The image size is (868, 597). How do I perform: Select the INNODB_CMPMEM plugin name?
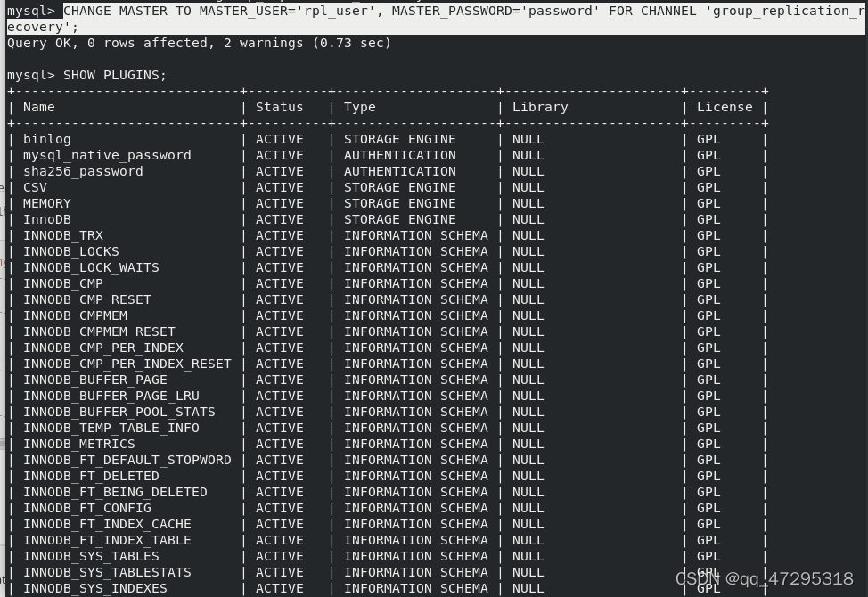pos(75,316)
